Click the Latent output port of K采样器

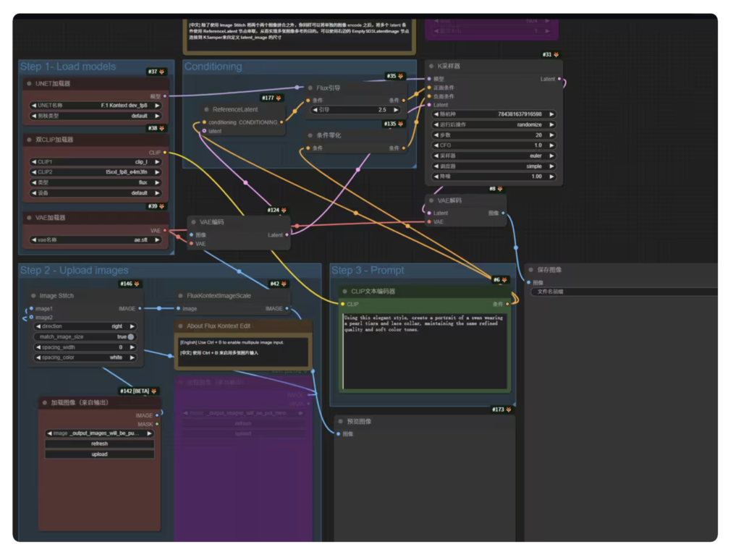[x=559, y=79]
